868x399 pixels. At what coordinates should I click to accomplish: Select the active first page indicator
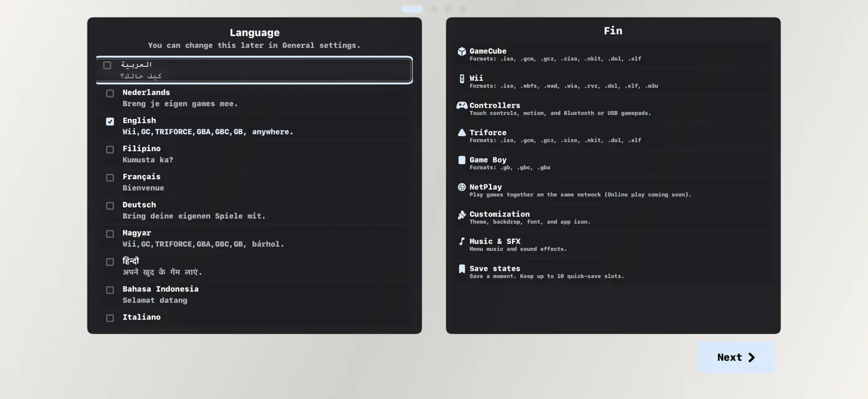pyautogui.click(x=412, y=9)
